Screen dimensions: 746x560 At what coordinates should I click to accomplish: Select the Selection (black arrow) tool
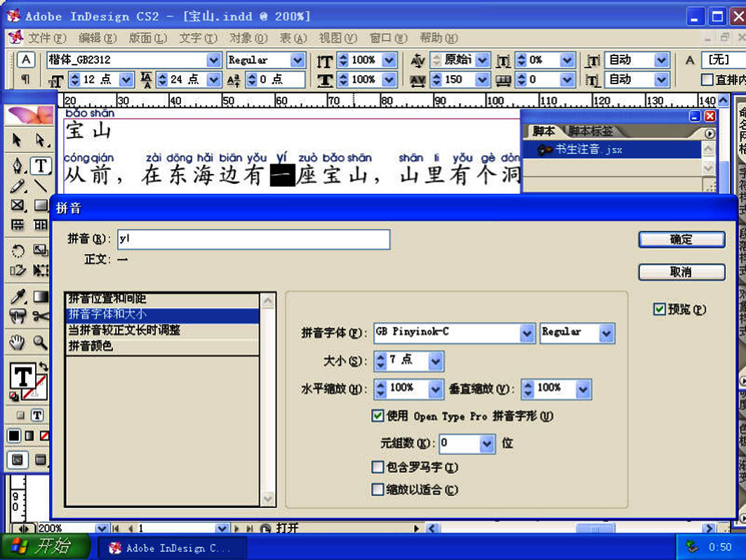tap(17, 140)
